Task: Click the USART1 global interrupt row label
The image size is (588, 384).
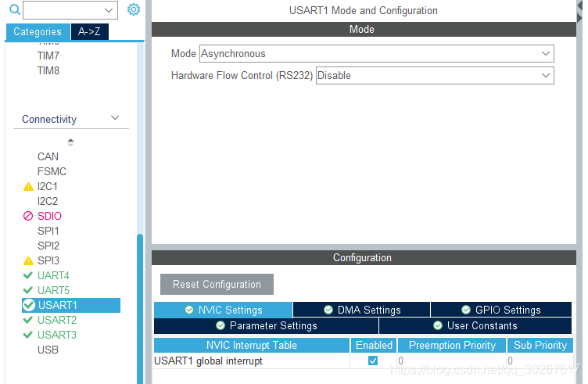Action: click(x=208, y=361)
